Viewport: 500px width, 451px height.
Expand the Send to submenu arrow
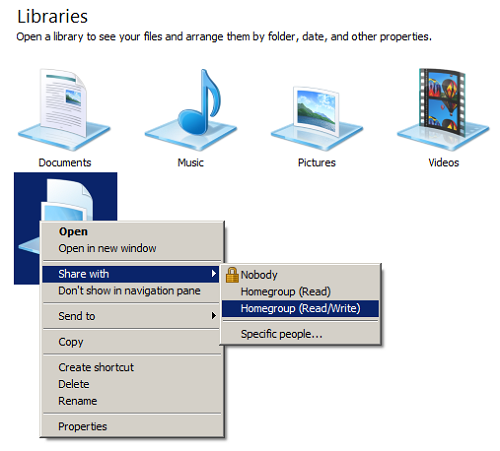pyautogui.click(x=214, y=316)
